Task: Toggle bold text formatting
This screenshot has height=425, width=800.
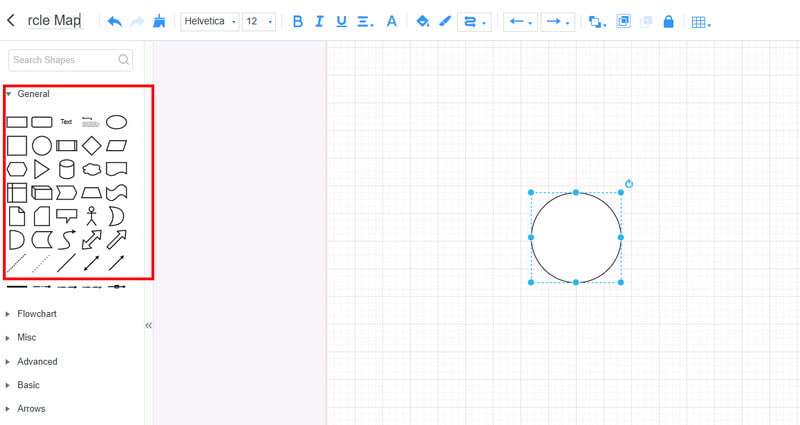Action: tap(297, 21)
